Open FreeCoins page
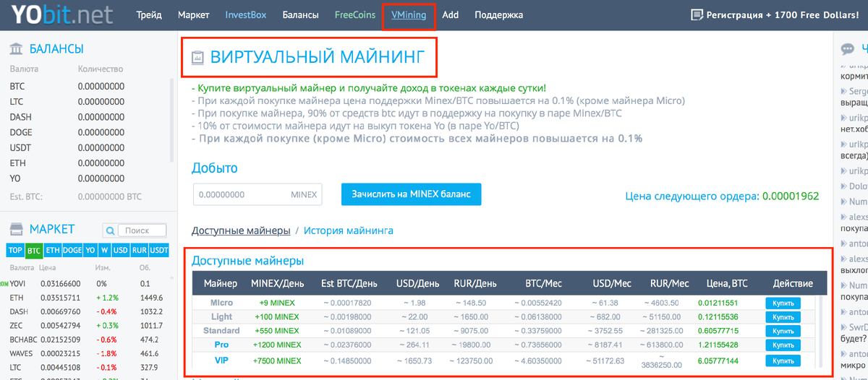 (355, 14)
